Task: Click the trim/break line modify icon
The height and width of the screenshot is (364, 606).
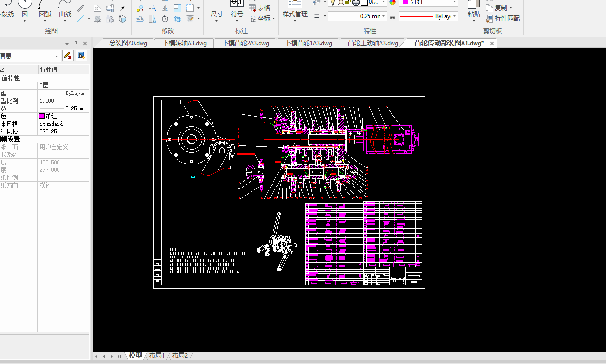Action: coord(153,8)
